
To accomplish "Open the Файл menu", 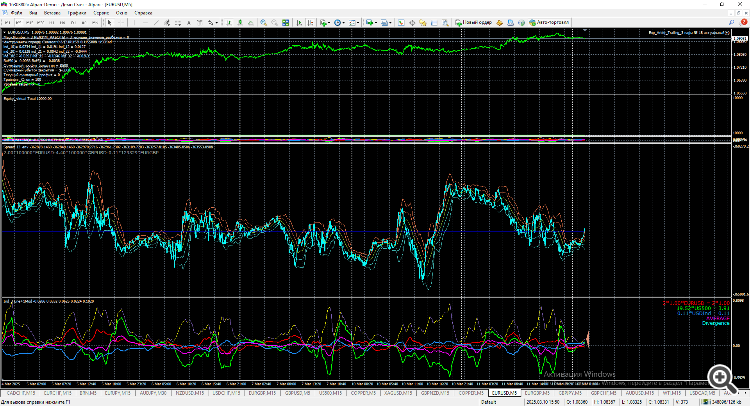I will coord(18,12).
